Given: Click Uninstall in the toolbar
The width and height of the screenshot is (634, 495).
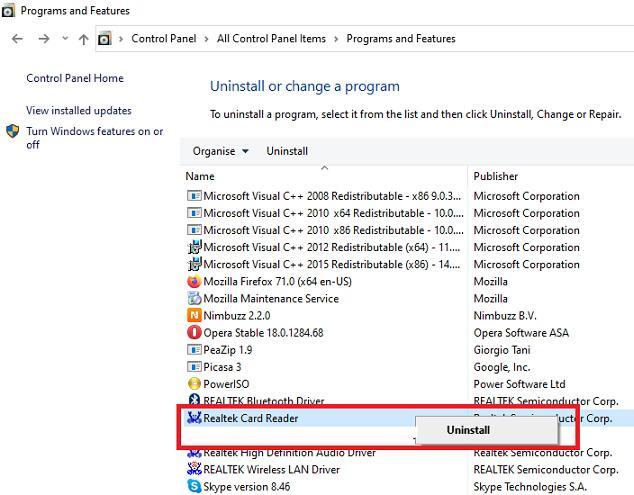Looking at the screenshot, I should 287,152.
